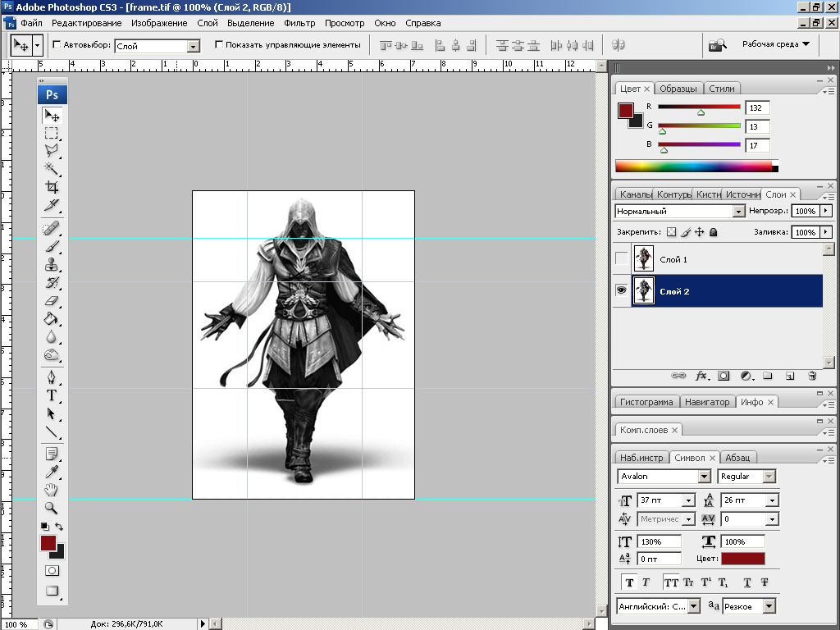
Task: Activate the Horizontal Type tool
Action: [52, 395]
